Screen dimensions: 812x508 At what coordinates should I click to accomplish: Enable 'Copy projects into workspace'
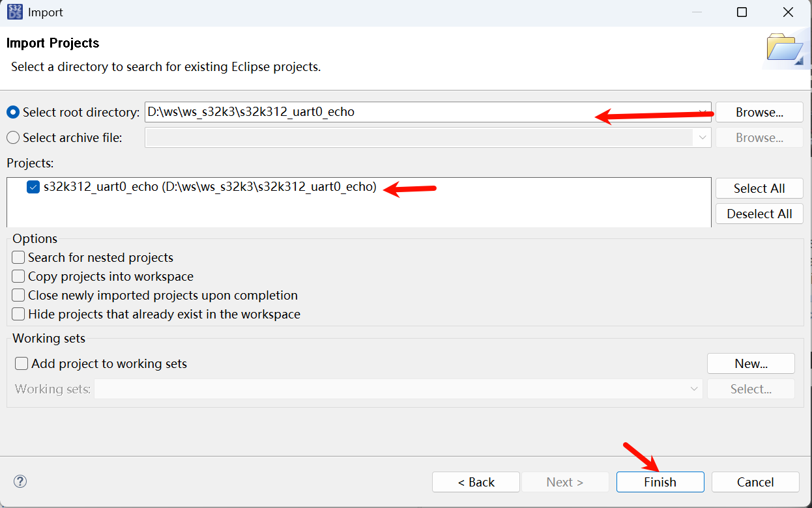(x=18, y=276)
